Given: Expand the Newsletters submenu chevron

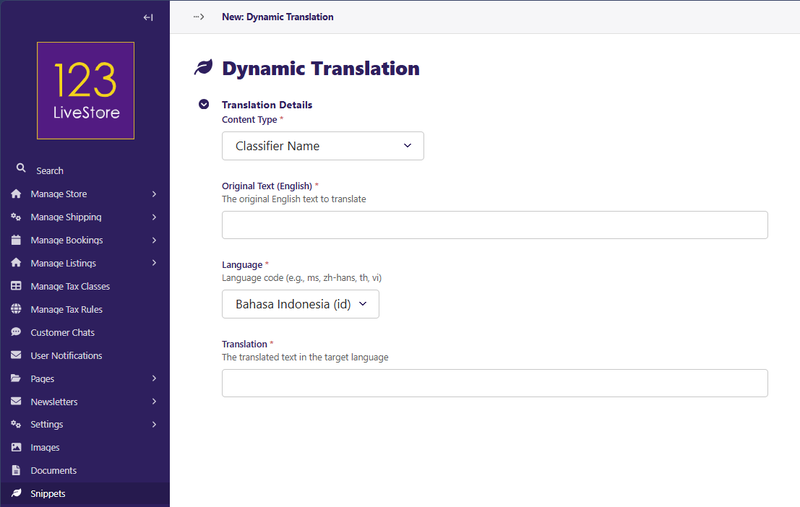Looking at the screenshot, I should point(154,401).
